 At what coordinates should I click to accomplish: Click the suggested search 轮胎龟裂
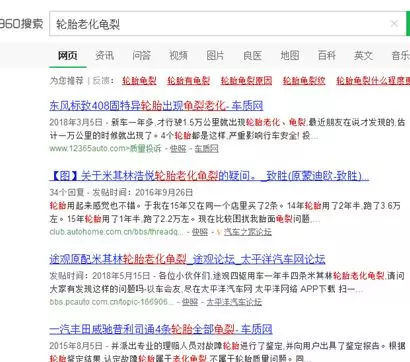[139, 81]
